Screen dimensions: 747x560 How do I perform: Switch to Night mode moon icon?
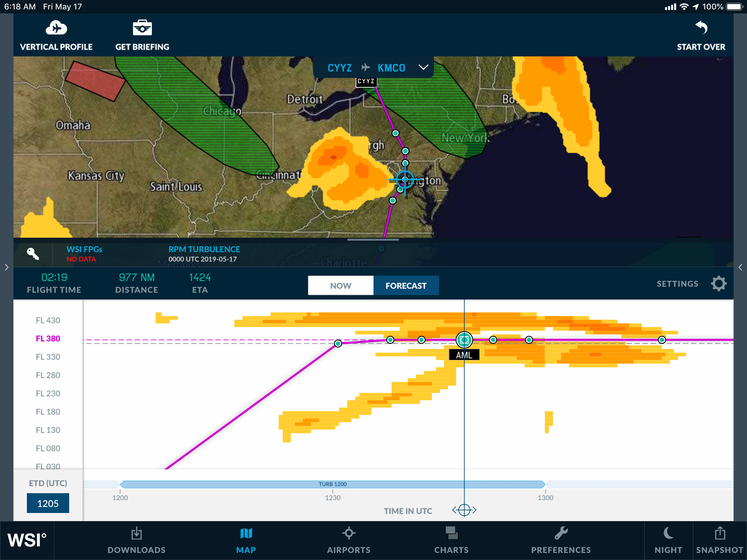[x=668, y=534]
